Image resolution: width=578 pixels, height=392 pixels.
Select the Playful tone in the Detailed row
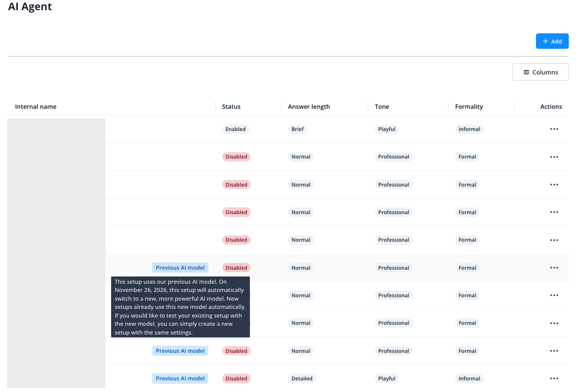pos(387,378)
